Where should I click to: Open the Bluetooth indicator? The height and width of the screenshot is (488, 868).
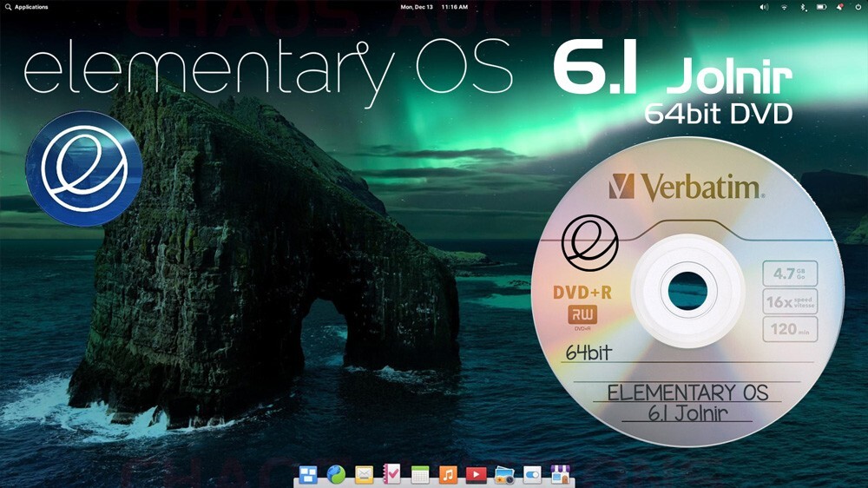(803, 7)
